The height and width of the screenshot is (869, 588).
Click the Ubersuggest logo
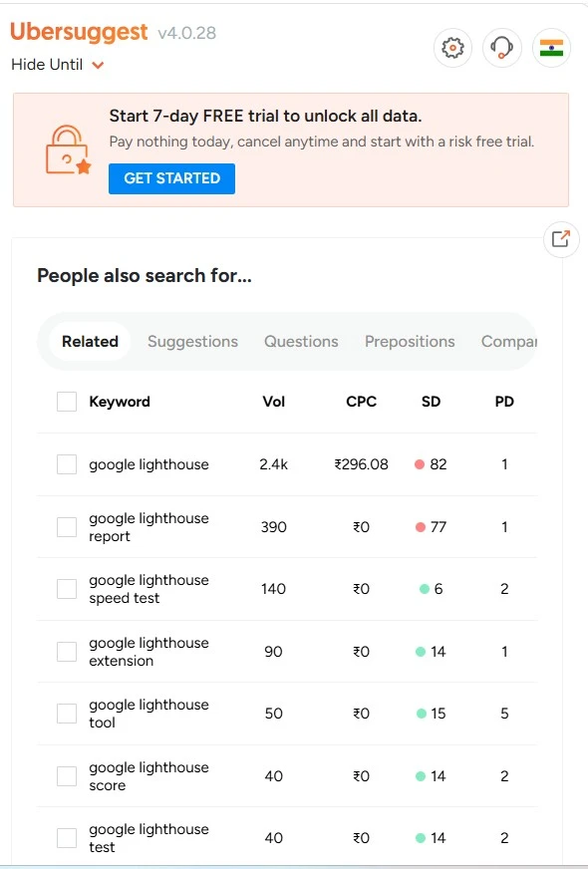tap(80, 32)
